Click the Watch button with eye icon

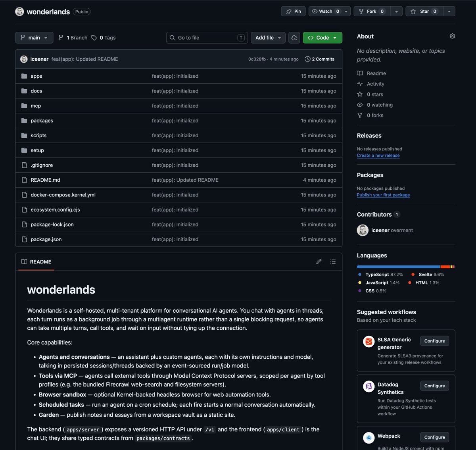(326, 12)
